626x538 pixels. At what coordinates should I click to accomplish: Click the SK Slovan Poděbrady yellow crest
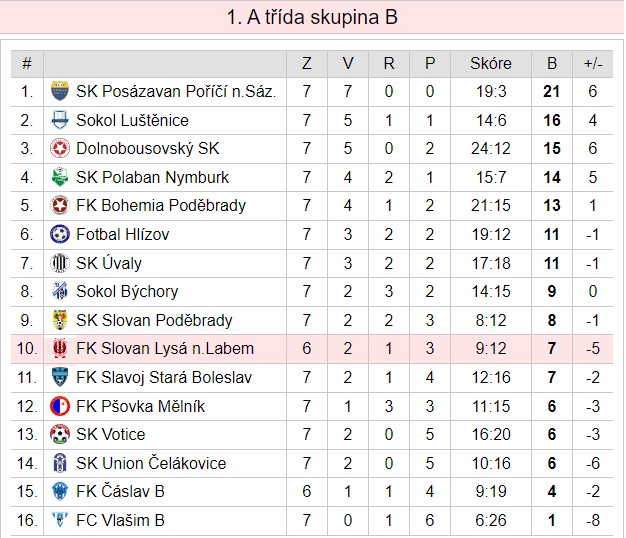[60, 320]
